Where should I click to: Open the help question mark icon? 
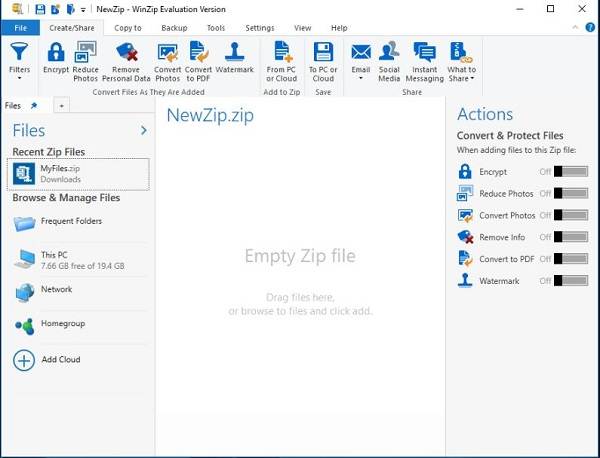click(x=590, y=27)
